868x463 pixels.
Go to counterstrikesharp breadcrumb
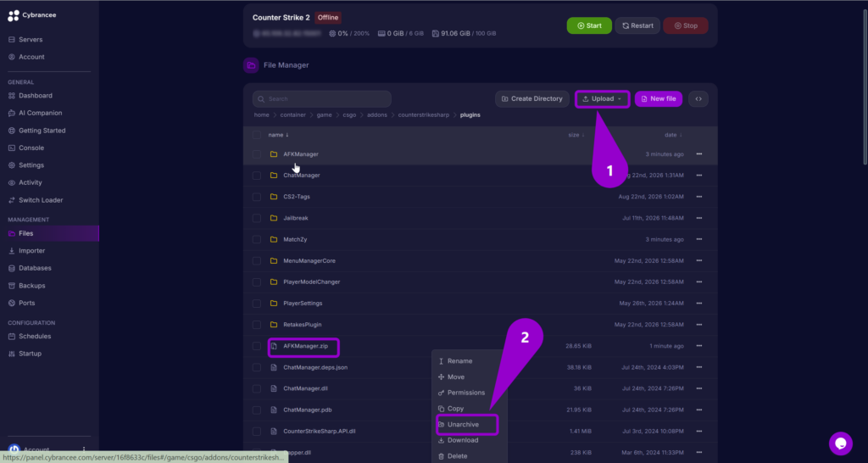tap(423, 115)
